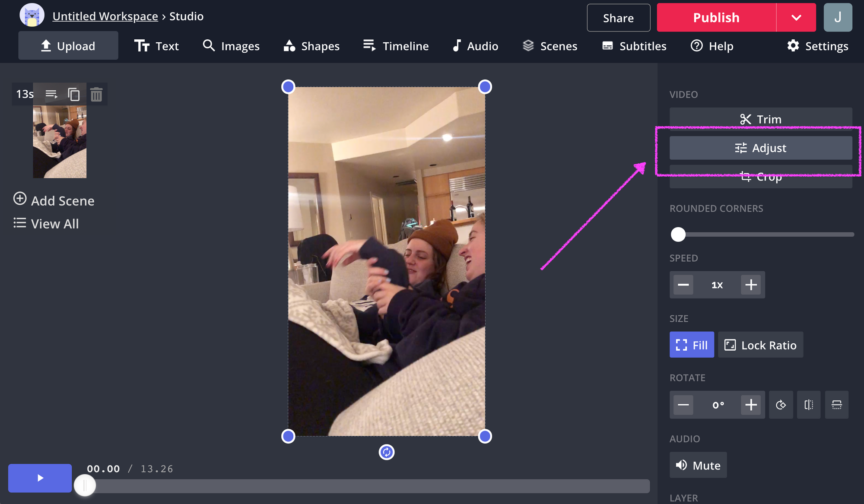Delete scene using the trash icon
864x504 pixels.
96,94
